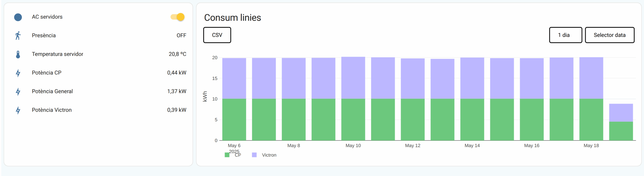Open Presència OFF state details
This screenshot has height=176, width=644.
tap(181, 36)
